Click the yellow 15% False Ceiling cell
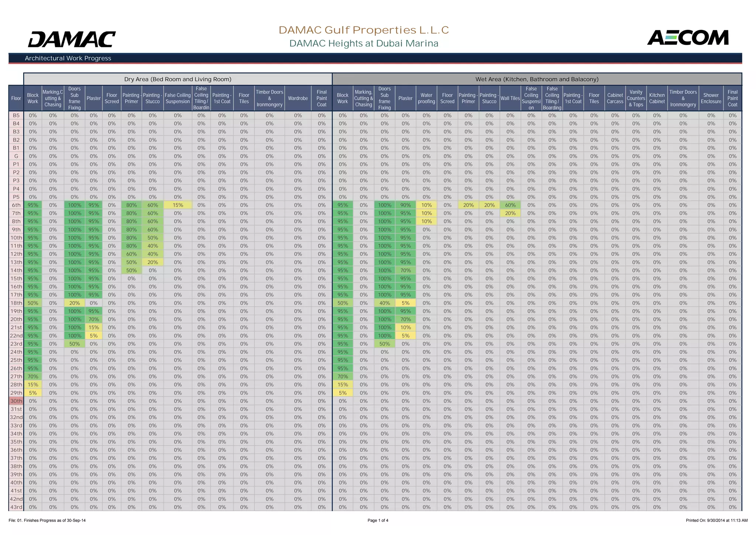This screenshot has height=535, width=756. pyautogui.click(x=178, y=205)
